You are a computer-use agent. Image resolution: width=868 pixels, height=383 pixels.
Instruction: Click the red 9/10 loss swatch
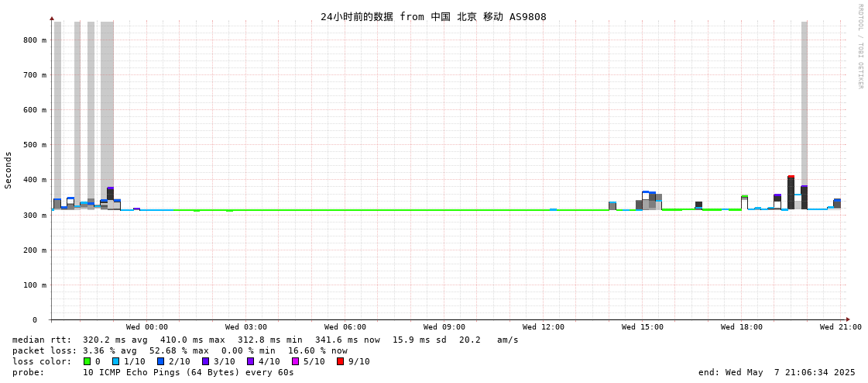(341, 361)
